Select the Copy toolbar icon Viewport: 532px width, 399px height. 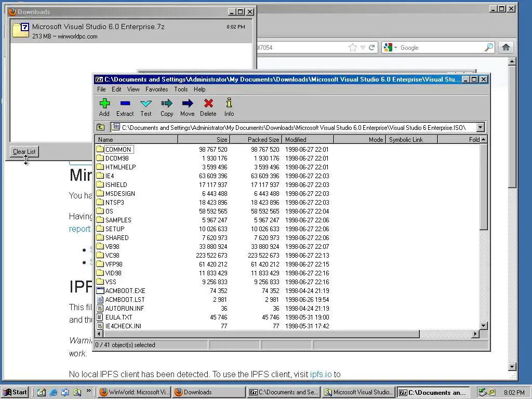pyautogui.click(x=167, y=103)
